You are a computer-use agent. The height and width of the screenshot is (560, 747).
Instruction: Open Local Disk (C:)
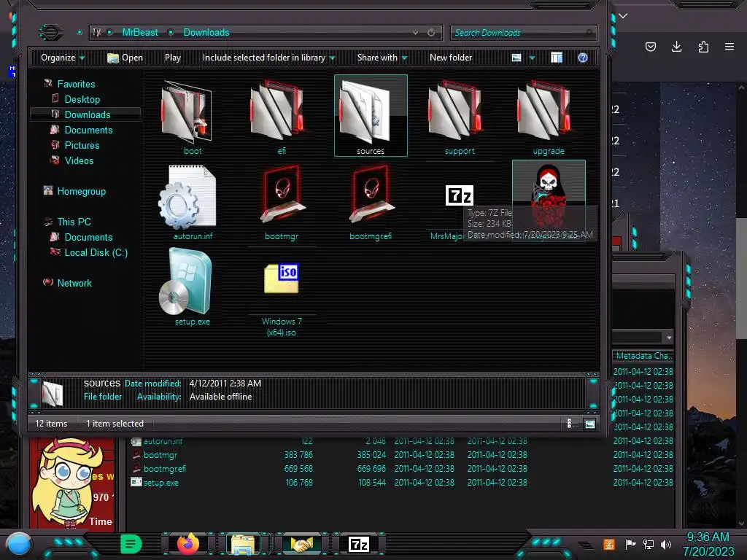pyautogui.click(x=96, y=252)
